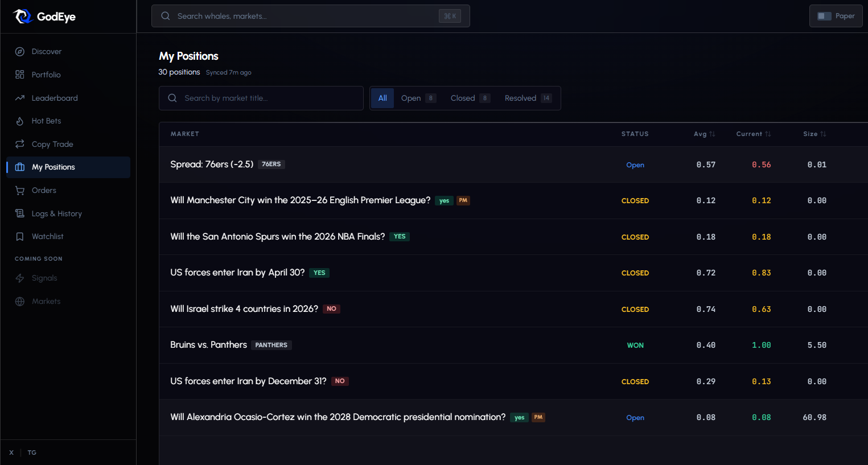Click the Leaderboard trend icon
Screen dimensions: 868x465
click(x=20, y=98)
